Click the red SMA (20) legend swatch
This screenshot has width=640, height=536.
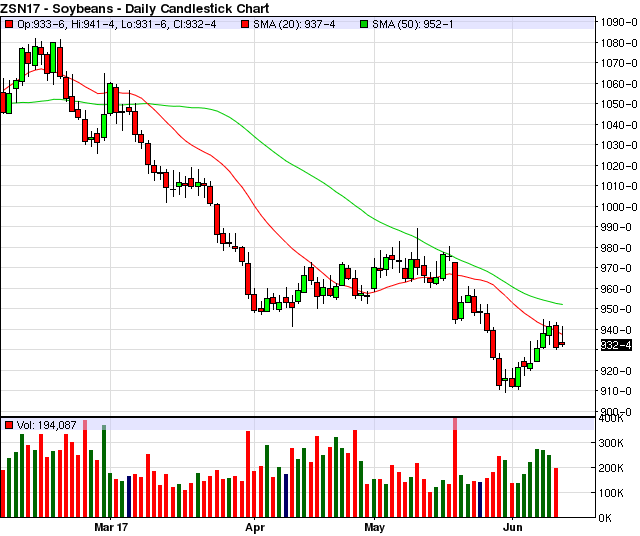[x=244, y=24]
